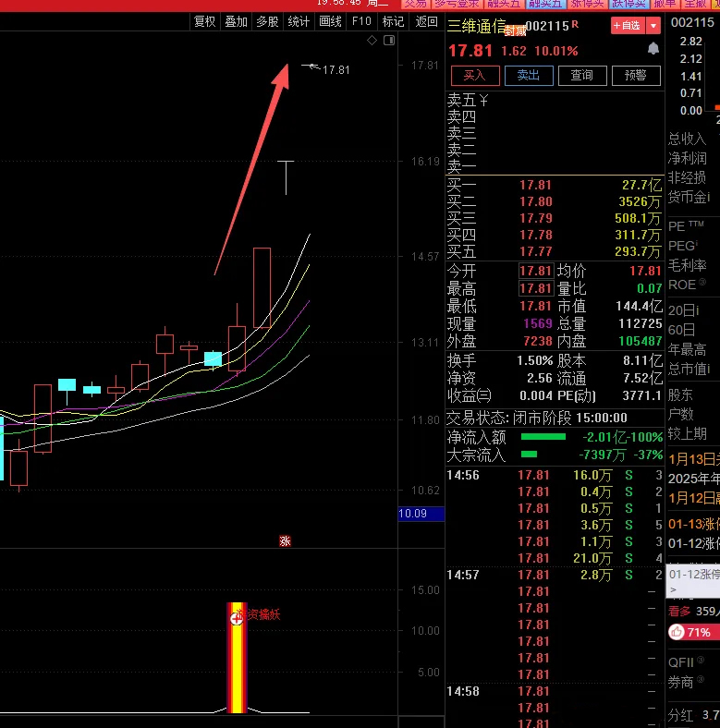
Task: Open the 自选 dropdown arrow
Action: click(x=653, y=26)
